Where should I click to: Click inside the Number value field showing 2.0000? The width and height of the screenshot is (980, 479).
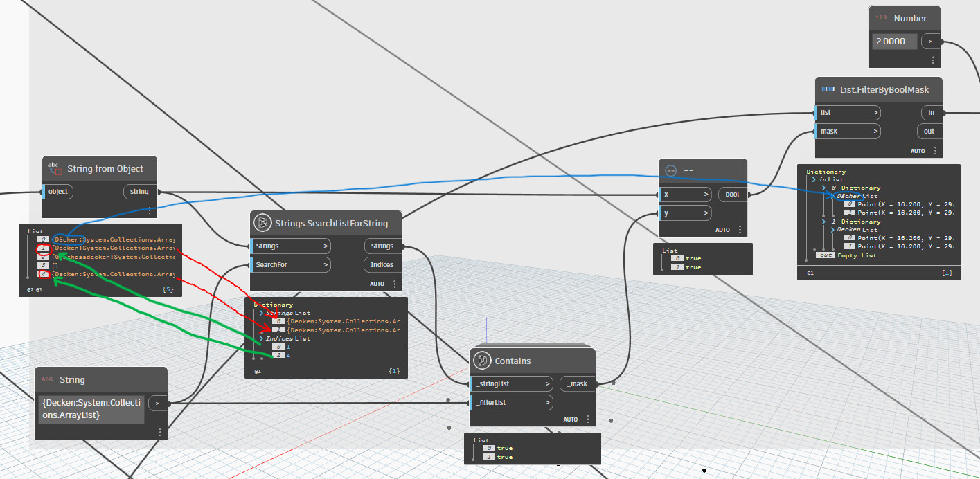tap(893, 41)
